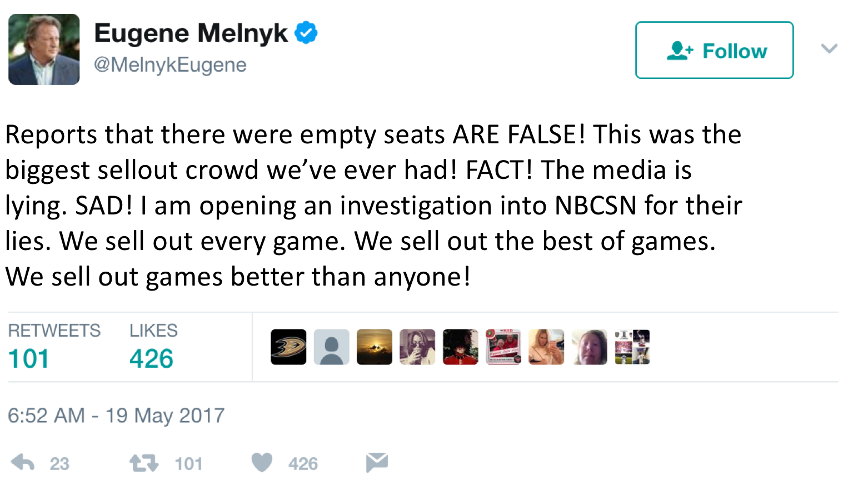
Task: Open the royal guard bearskin hat avatar
Action: (461, 347)
